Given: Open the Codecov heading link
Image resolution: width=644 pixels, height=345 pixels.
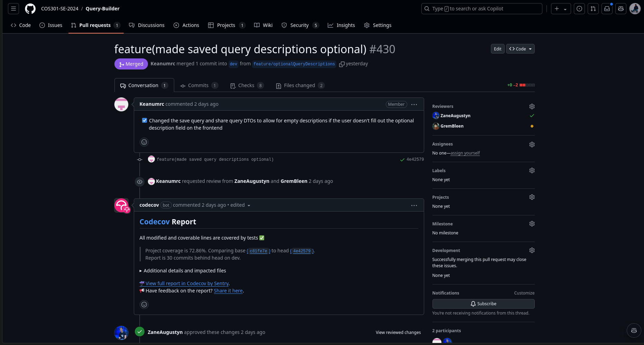Looking at the screenshot, I should tap(155, 222).
